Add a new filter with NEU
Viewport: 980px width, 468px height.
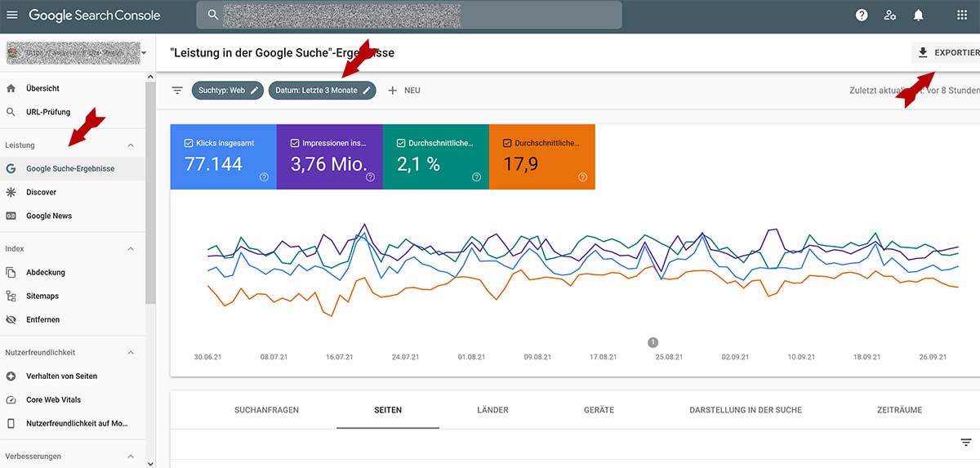pos(403,90)
